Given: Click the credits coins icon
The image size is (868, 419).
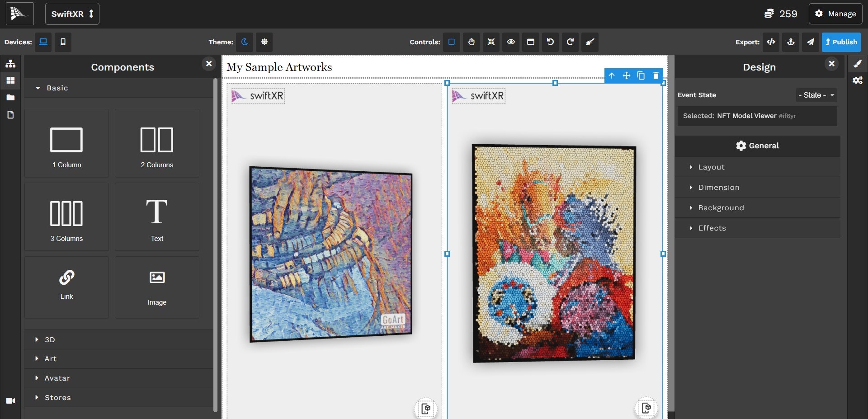Looking at the screenshot, I should point(769,14).
